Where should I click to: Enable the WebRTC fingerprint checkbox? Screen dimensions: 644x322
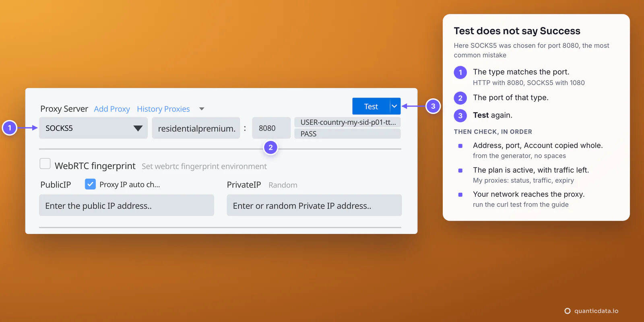tap(45, 164)
